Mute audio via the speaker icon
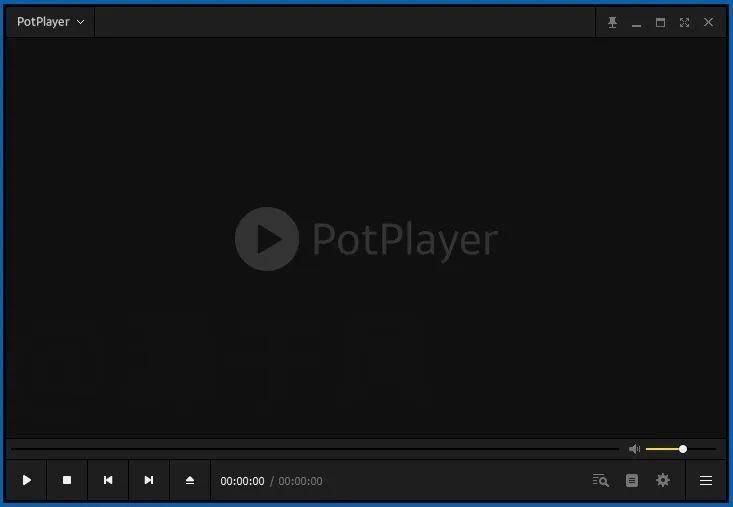 [x=634, y=449]
